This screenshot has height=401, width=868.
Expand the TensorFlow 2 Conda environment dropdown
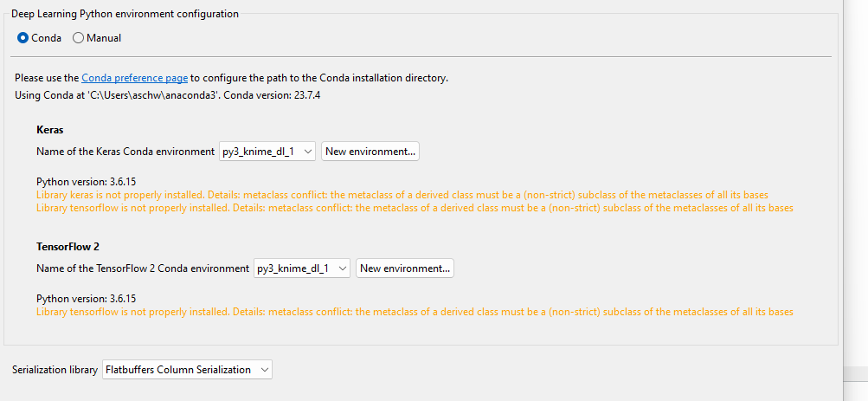[302, 268]
